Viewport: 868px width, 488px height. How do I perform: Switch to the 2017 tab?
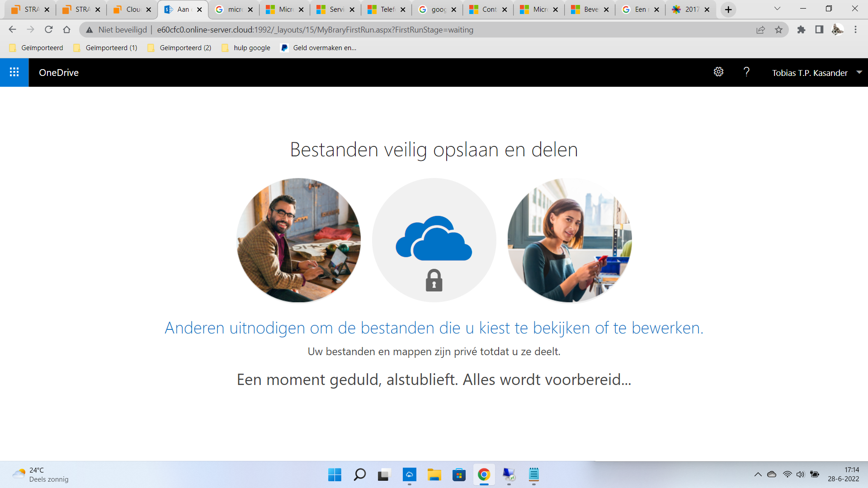[687, 9]
